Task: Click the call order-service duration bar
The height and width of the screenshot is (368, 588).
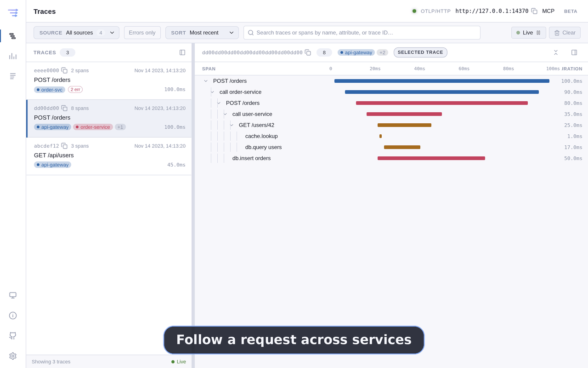Action: [442, 92]
